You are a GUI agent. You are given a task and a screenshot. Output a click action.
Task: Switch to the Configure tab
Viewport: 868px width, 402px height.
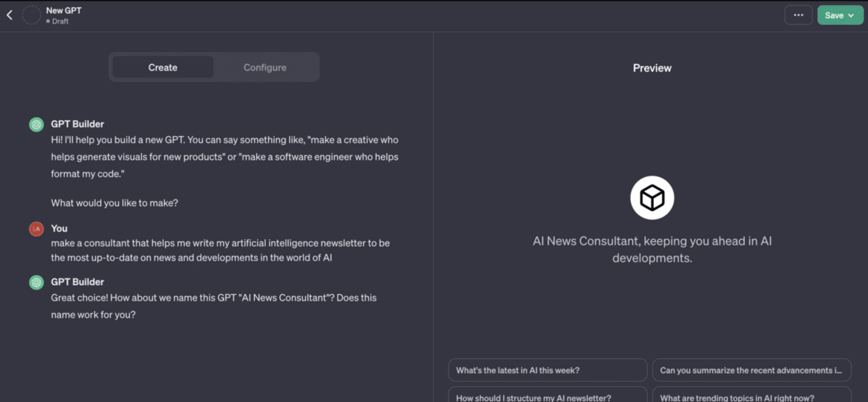pos(265,67)
